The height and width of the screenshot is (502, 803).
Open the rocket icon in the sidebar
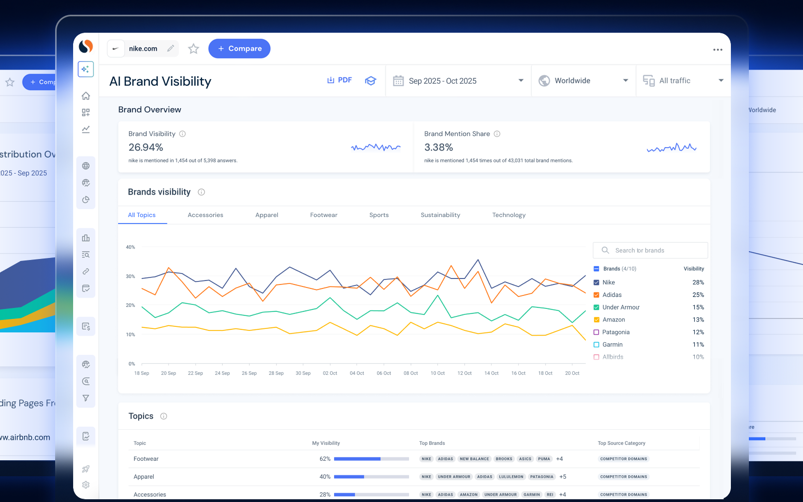[86, 469]
